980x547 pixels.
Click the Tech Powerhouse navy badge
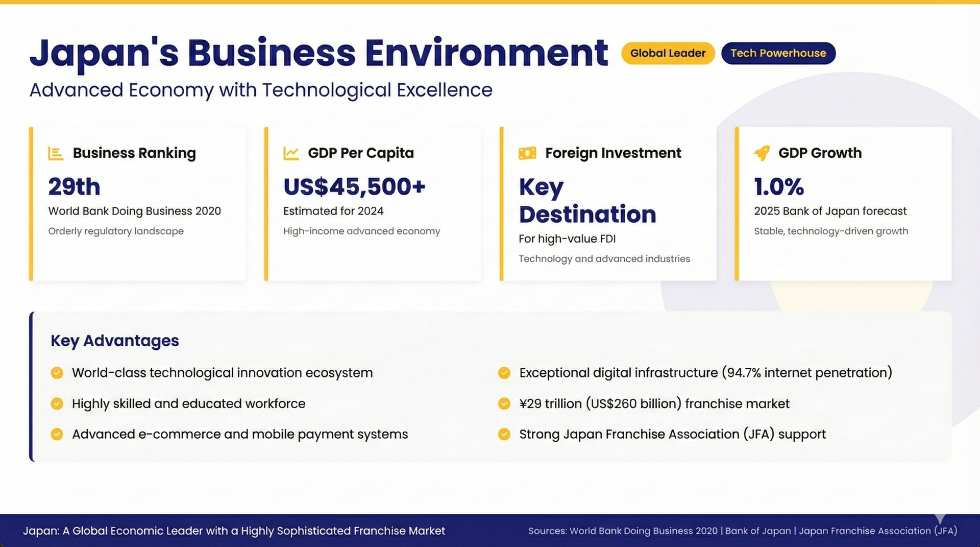(x=778, y=53)
